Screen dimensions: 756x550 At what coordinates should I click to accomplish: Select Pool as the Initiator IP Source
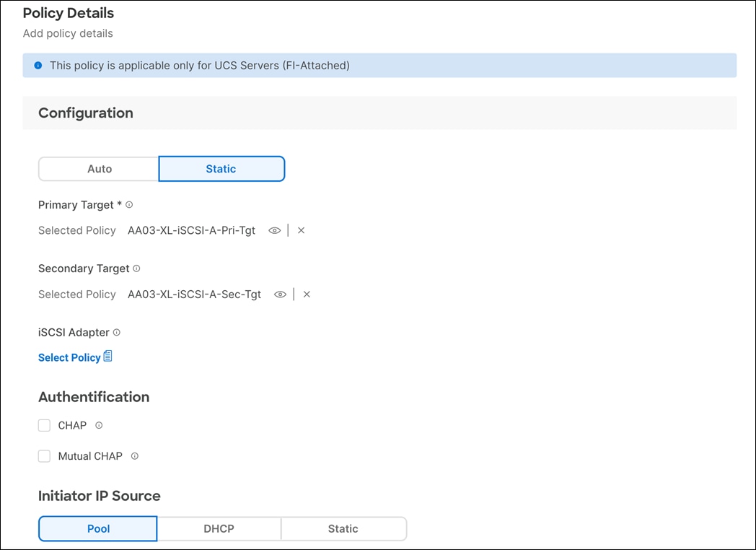pos(97,528)
